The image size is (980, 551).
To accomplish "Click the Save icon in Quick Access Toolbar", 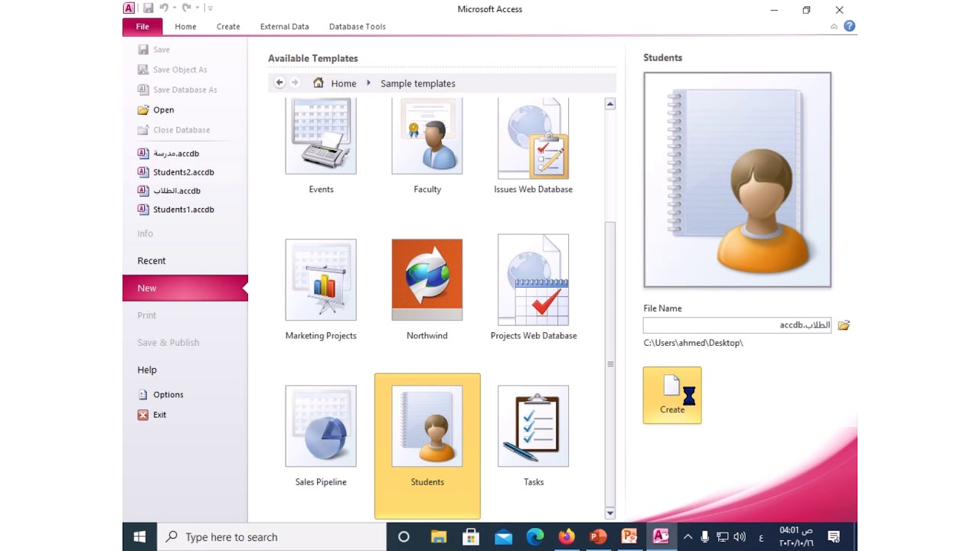I will [148, 8].
